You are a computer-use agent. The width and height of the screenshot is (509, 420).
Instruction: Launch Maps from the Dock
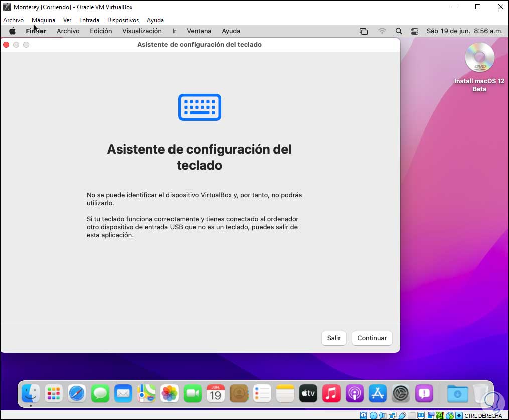146,393
